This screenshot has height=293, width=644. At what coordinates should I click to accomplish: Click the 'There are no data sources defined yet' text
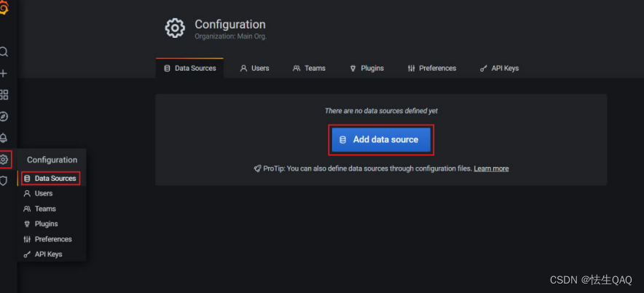click(381, 111)
